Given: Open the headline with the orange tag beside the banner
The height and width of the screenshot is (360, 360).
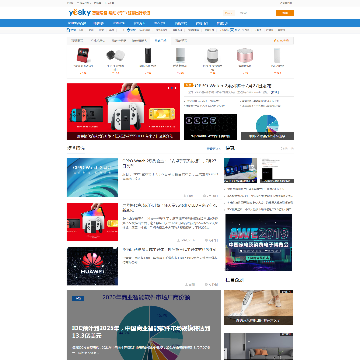Looking at the screenshot, I should point(232,86).
